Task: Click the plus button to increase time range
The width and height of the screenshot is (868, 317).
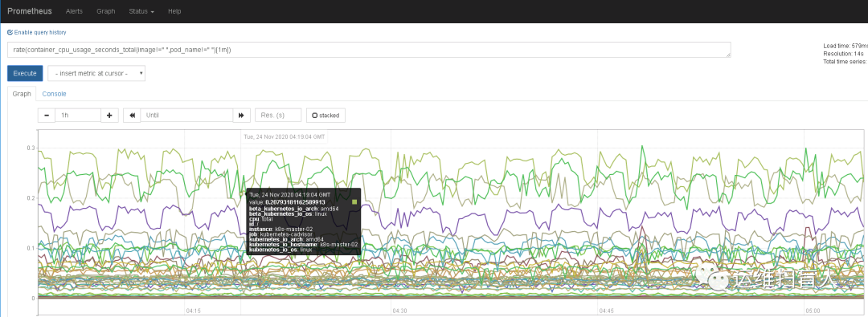Action: (109, 115)
